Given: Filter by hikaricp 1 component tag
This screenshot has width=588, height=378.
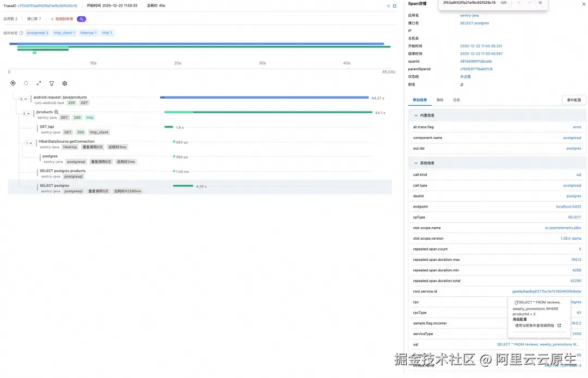Looking at the screenshot, I should 89,33.
